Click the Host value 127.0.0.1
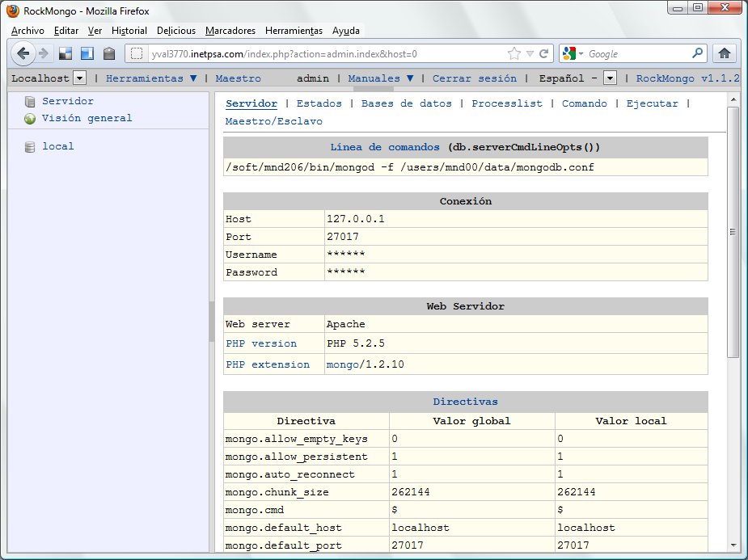The height and width of the screenshot is (560, 748). click(355, 219)
